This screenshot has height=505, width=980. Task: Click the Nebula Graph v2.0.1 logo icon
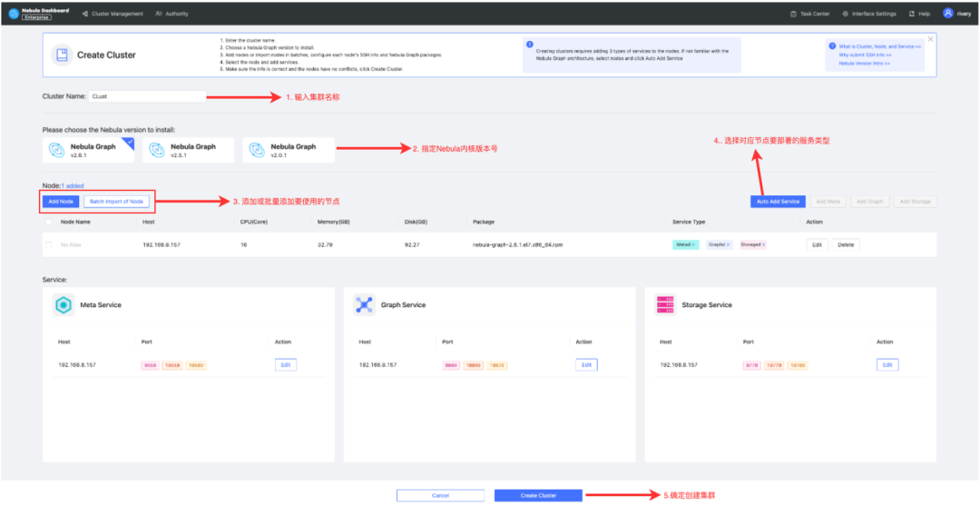pyautogui.click(x=256, y=150)
